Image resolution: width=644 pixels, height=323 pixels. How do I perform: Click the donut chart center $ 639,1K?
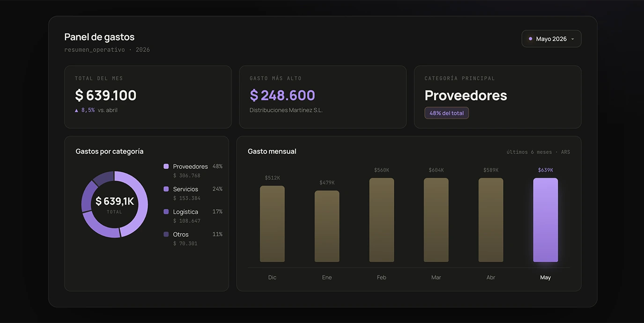point(115,201)
